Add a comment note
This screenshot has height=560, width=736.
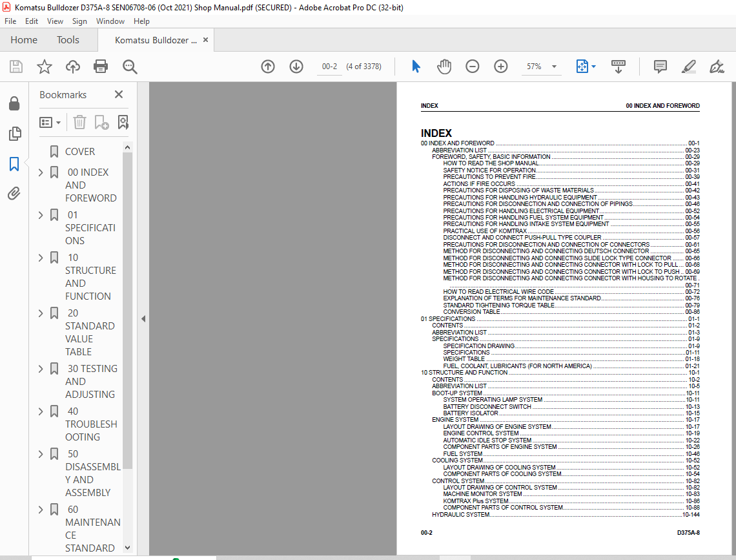coord(660,67)
